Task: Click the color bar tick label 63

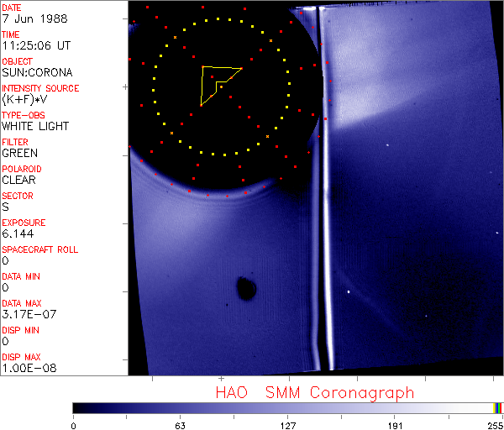Action: click(x=181, y=424)
